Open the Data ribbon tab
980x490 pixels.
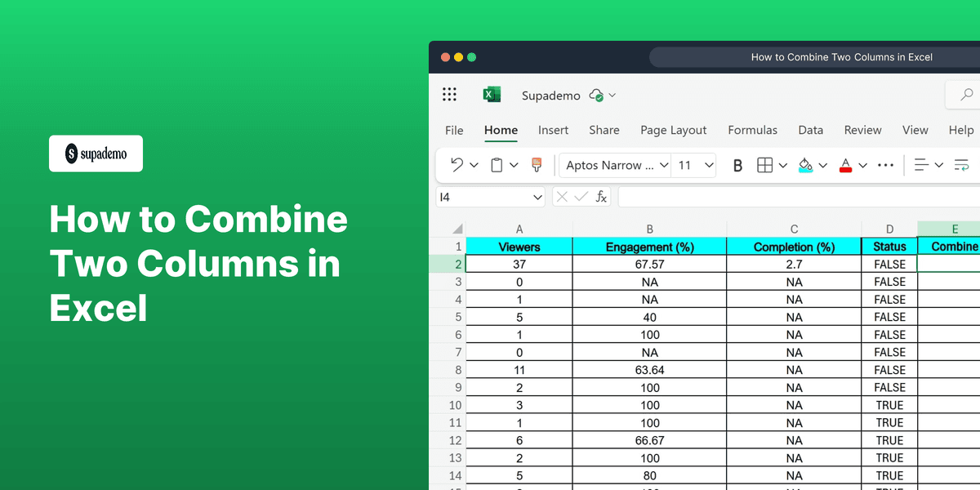pyautogui.click(x=810, y=130)
